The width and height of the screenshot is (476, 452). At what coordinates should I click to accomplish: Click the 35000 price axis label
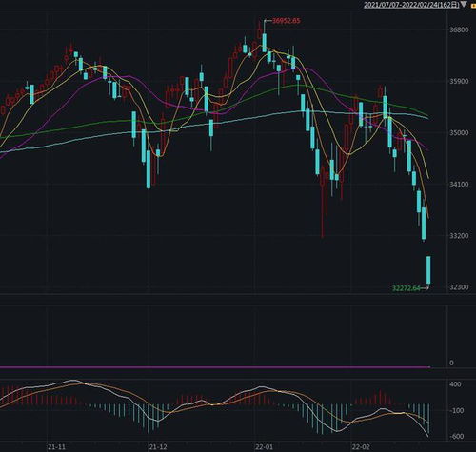click(459, 132)
